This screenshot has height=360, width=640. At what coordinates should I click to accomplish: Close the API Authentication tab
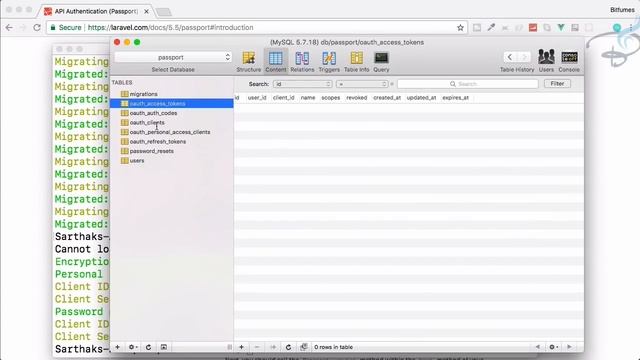pyautogui.click(x=146, y=11)
